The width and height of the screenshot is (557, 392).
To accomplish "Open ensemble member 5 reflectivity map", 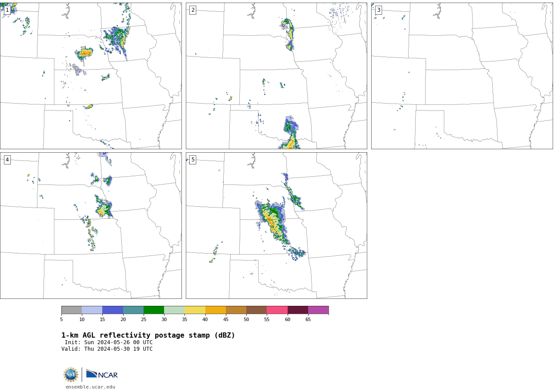I will 276,225.
